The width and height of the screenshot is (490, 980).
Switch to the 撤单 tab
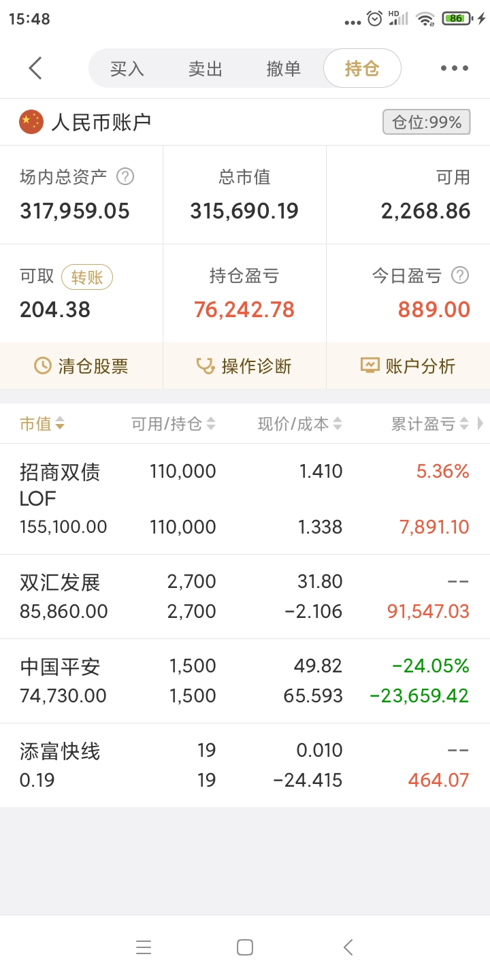click(x=284, y=69)
